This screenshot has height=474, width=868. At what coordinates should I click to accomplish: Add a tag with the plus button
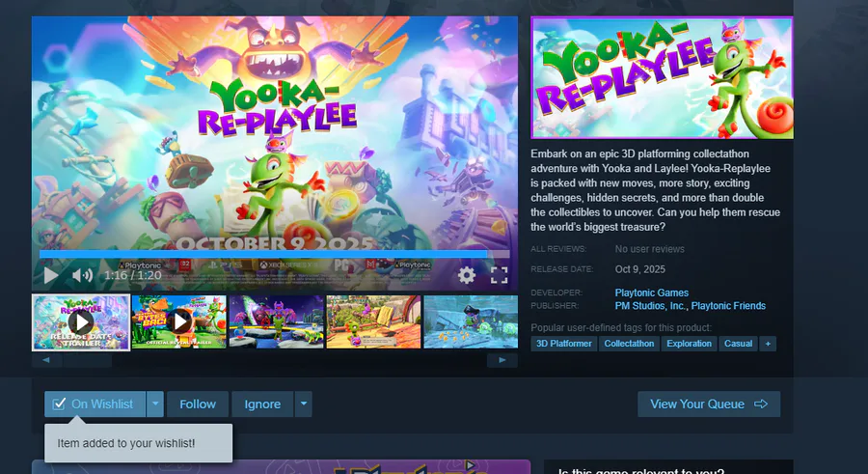coord(768,344)
